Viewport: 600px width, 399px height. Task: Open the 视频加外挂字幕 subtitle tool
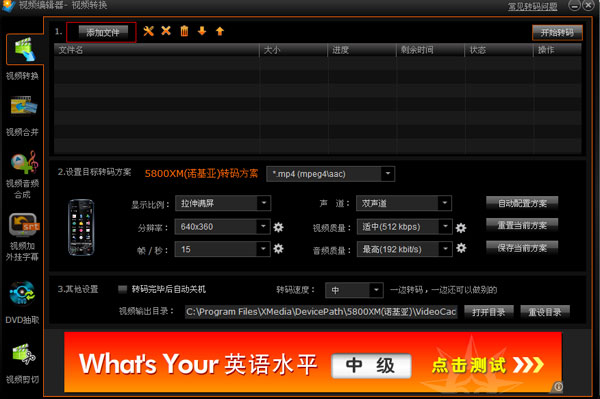(x=23, y=237)
